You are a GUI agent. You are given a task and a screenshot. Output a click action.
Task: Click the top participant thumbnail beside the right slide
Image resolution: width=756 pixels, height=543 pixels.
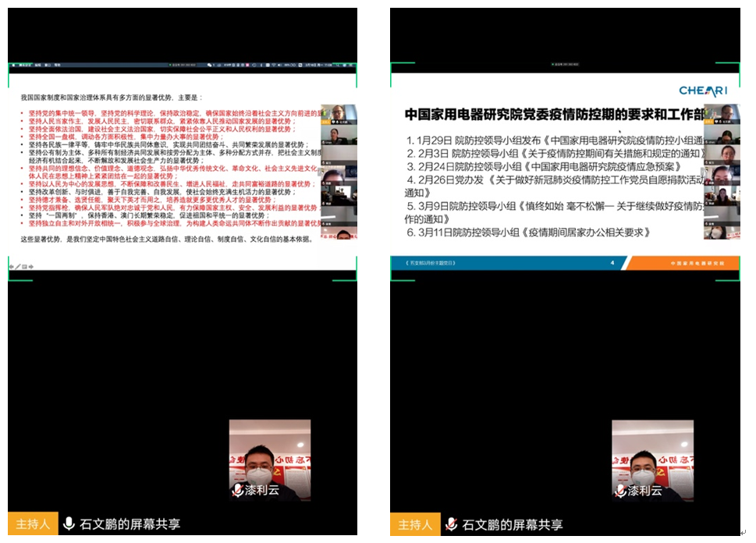pyautogui.click(x=722, y=114)
